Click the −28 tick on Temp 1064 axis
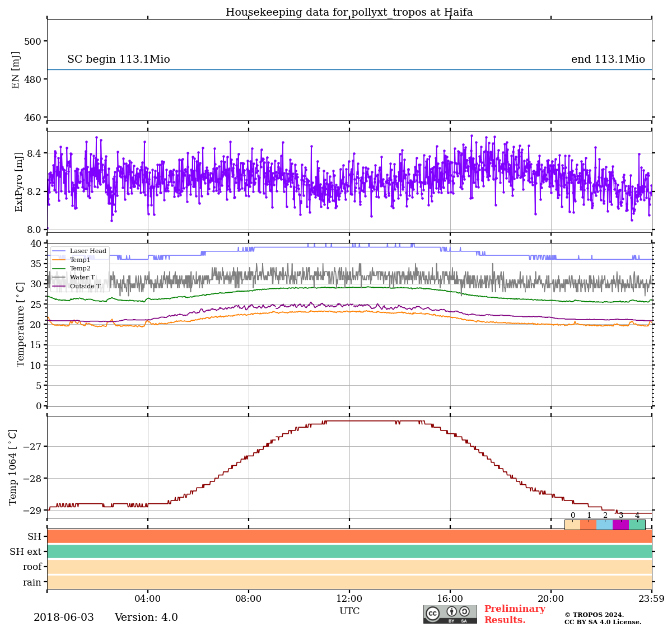 pos(32,479)
